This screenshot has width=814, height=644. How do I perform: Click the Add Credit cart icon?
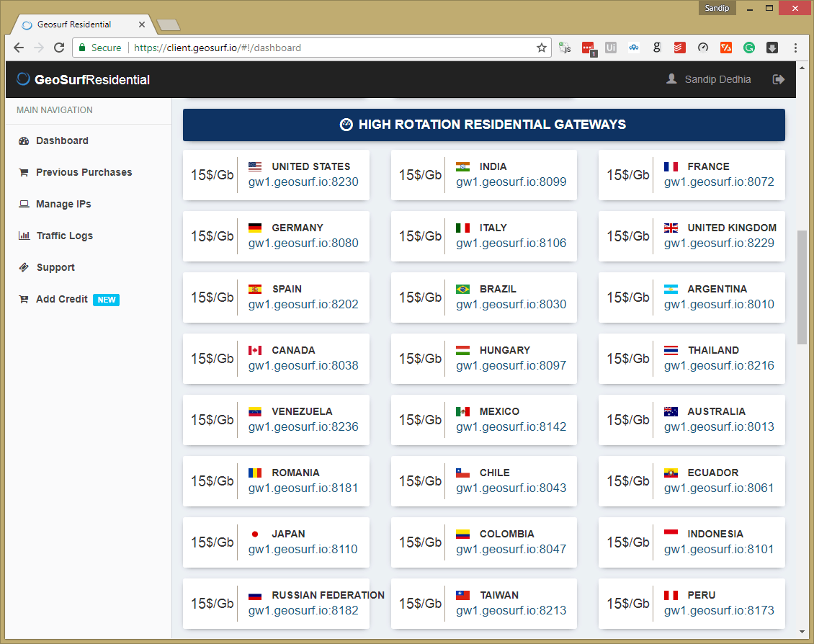pos(24,300)
